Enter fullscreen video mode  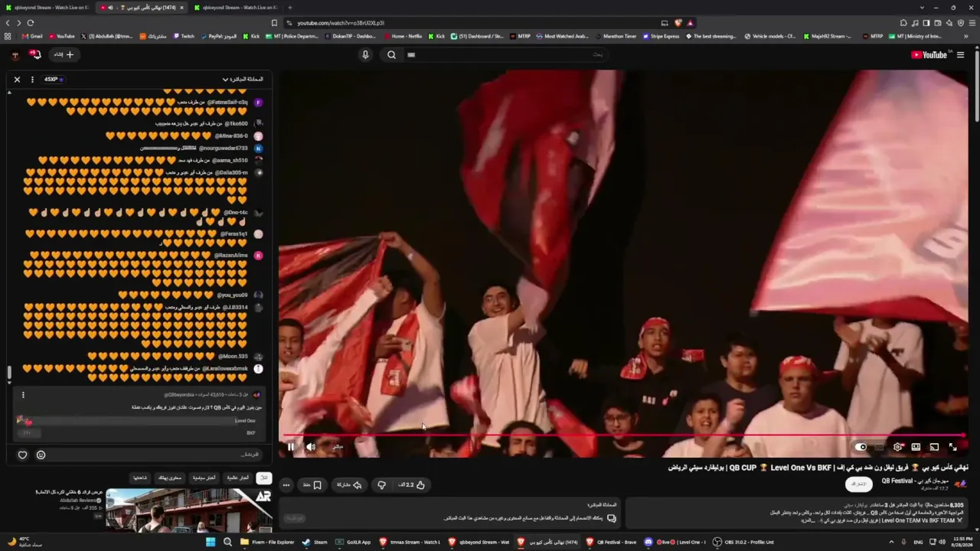(x=953, y=447)
